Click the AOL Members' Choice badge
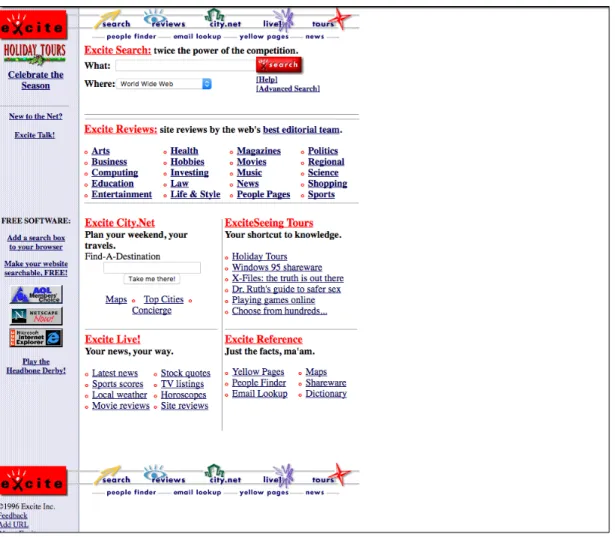This screenshot has height=537, width=615. tap(36, 295)
